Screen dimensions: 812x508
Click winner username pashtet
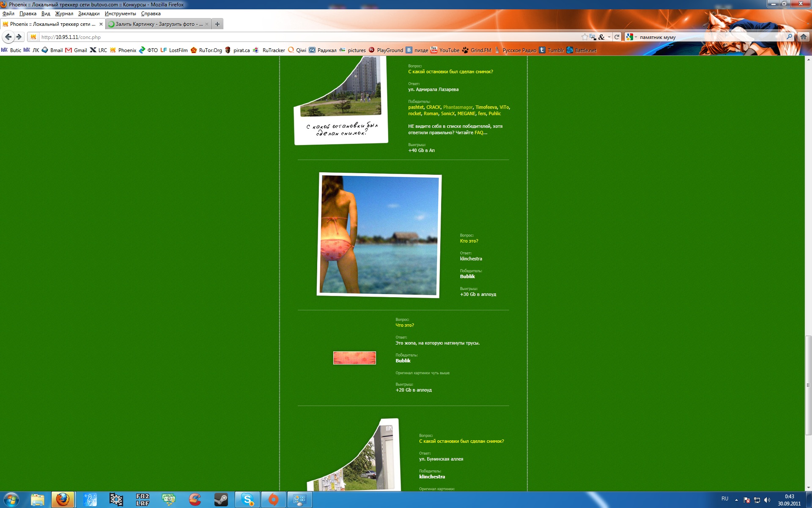point(416,107)
